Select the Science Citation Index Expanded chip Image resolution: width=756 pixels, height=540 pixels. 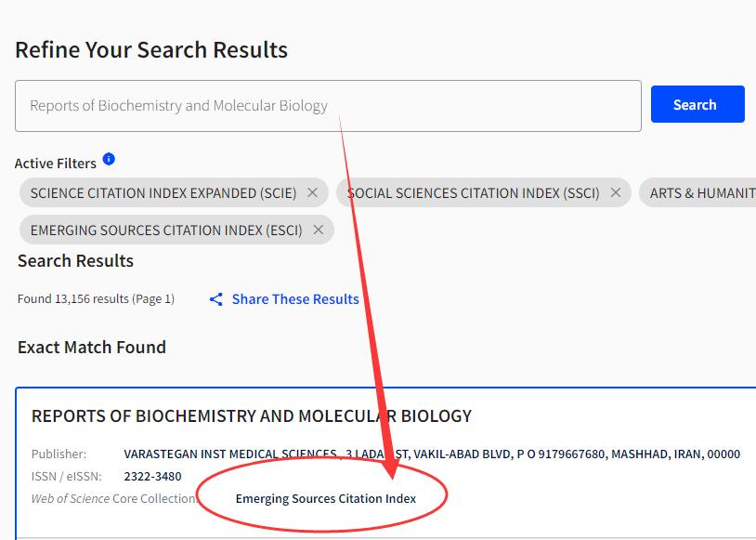(x=174, y=192)
